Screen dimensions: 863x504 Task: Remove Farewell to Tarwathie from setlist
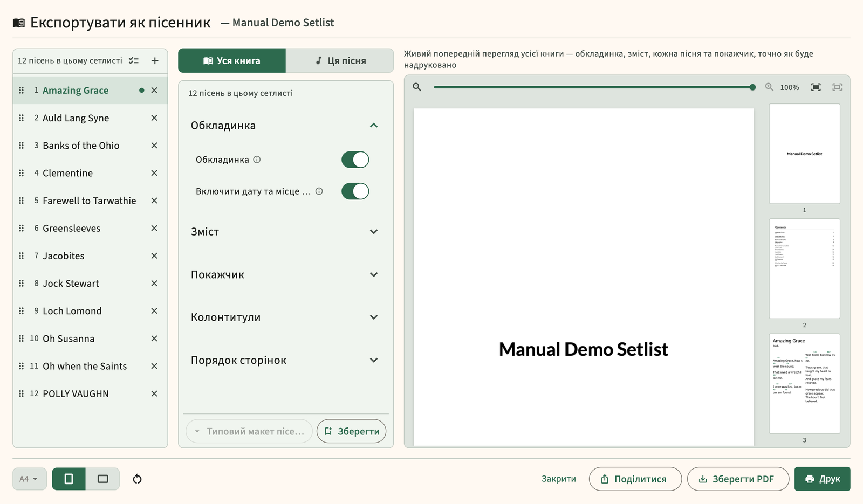(x=154, y=201)
